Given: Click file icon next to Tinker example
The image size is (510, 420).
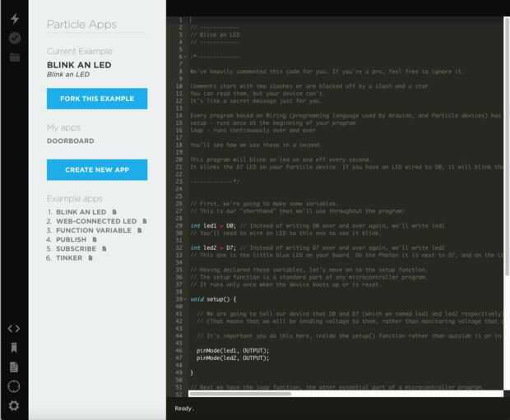Looking at the screenshot, I should 90,258.
